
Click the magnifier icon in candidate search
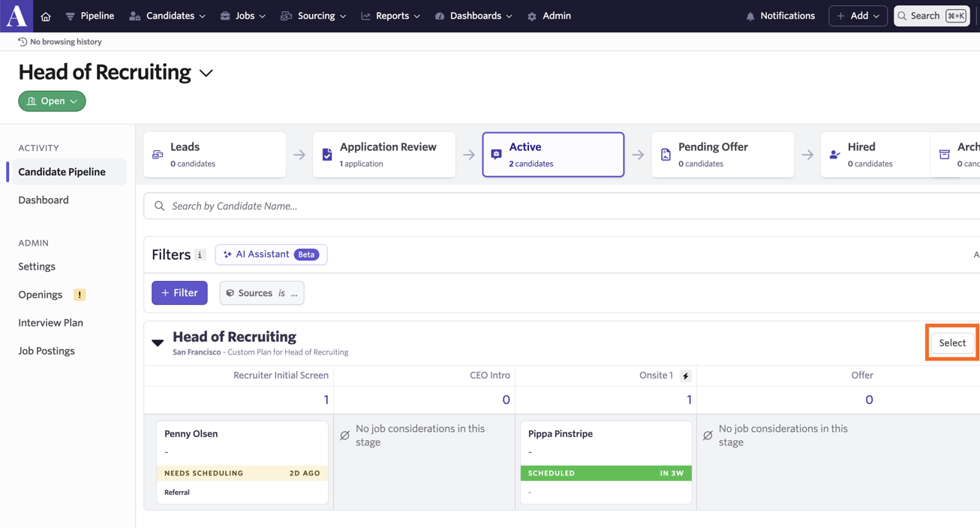click(x=159, y=206)
